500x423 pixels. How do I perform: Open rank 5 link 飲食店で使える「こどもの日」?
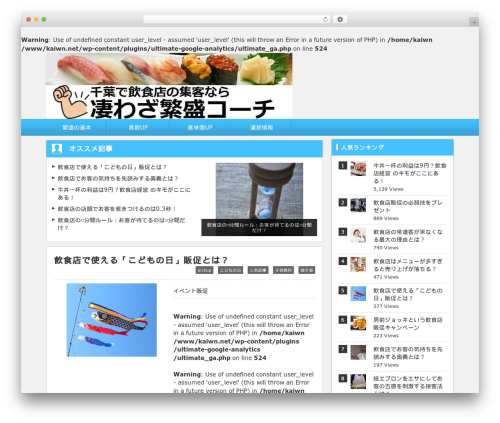[x=407, y=294]
